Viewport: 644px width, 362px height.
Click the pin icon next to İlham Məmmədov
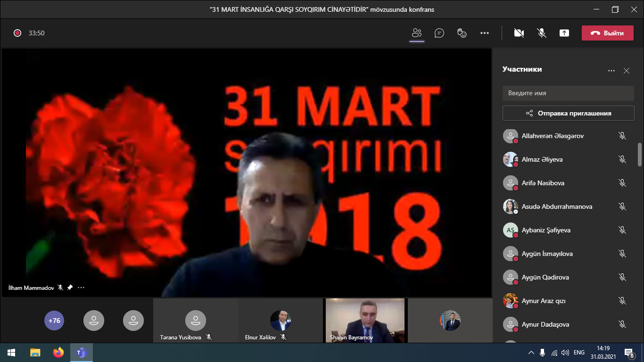point(70,288)
